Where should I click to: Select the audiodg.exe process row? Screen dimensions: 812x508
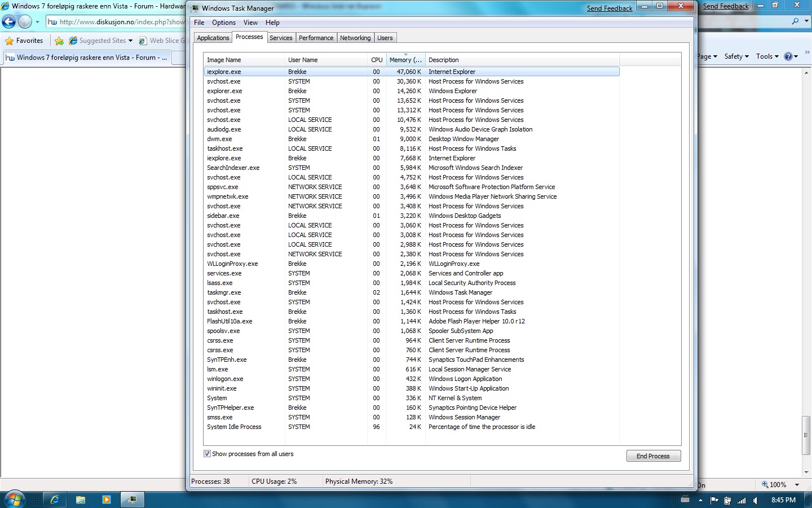[412, 129]
